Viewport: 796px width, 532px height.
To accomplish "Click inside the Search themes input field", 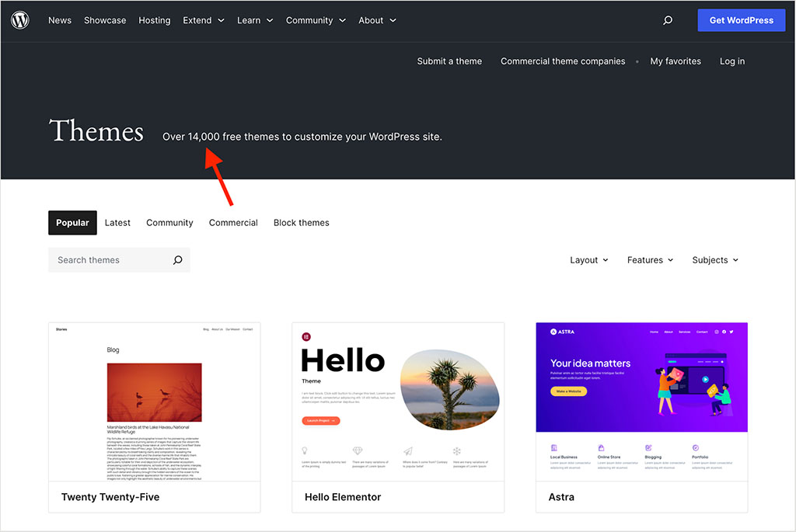I will 101,259.
